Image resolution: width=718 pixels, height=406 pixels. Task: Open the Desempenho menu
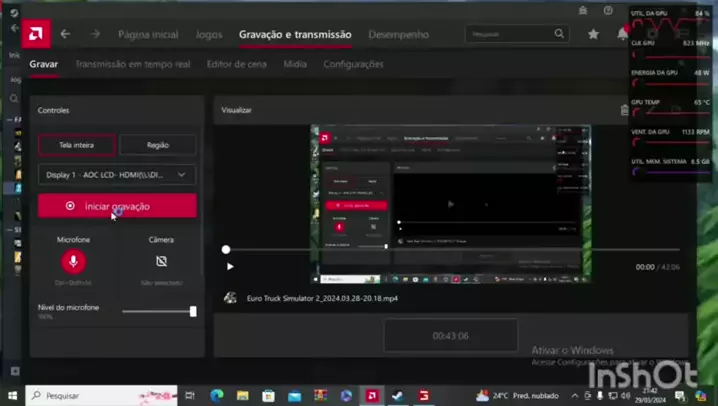398,34
